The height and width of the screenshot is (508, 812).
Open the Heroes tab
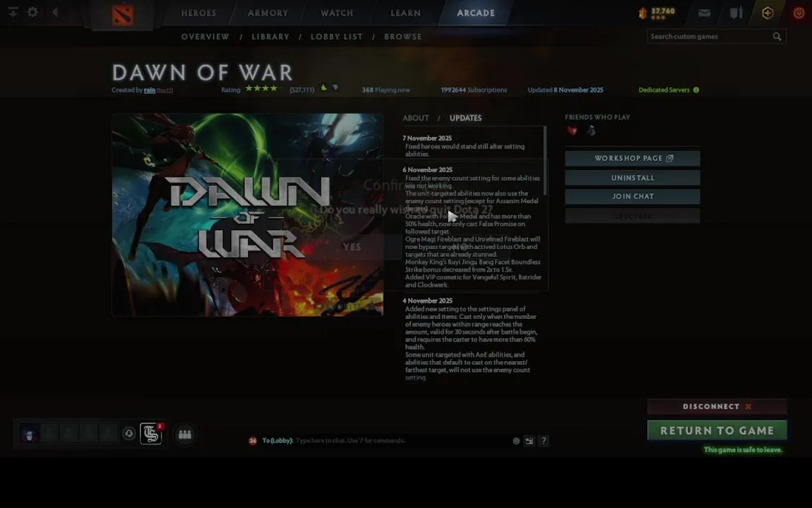(199, 13)
